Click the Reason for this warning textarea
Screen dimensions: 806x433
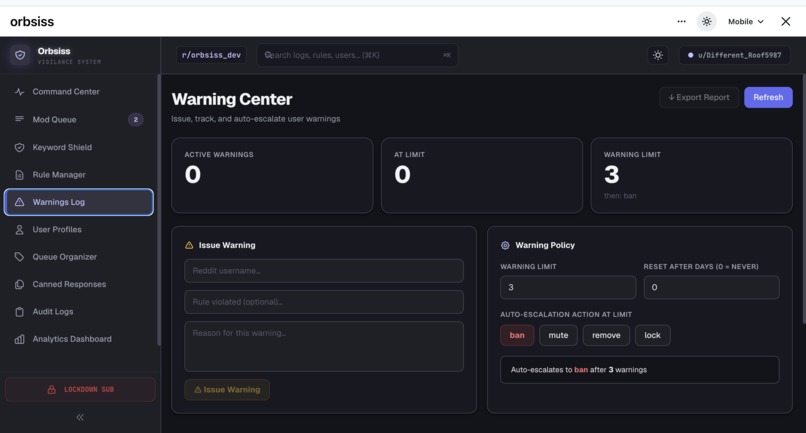pos(324,347)
